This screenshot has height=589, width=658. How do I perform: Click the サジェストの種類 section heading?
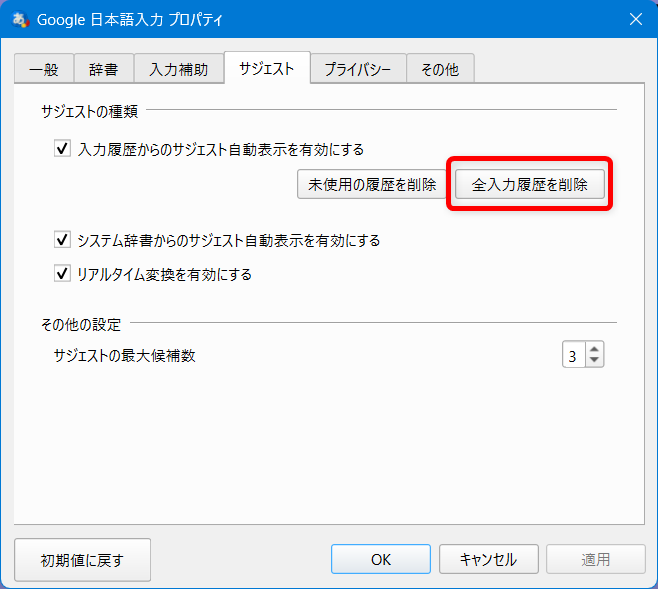click(89, 112)
